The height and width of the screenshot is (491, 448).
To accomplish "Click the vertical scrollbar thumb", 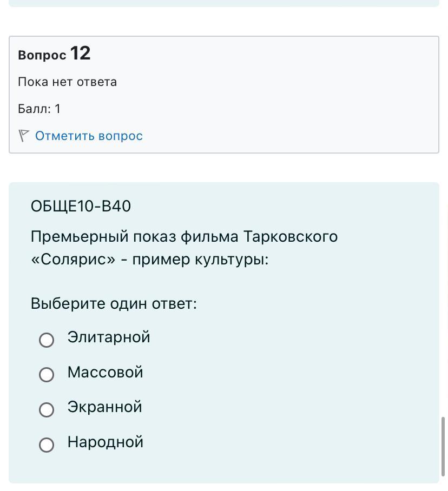I will click(x=443, y=447).
